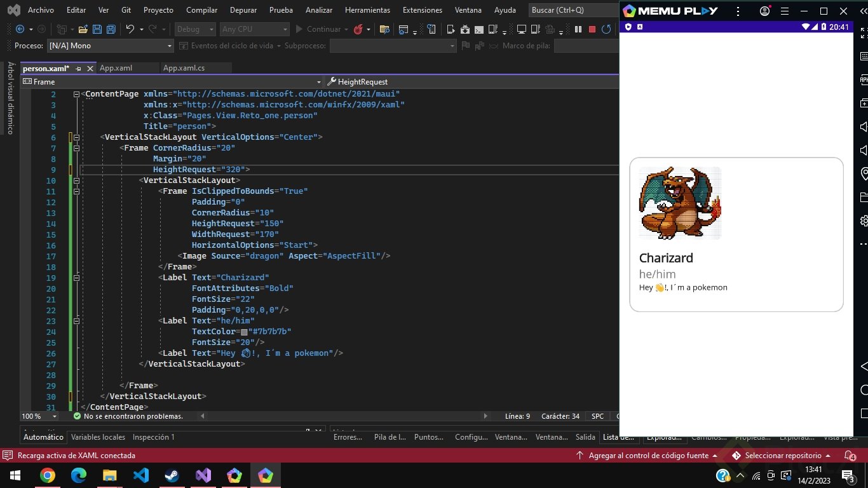Screen dimensions: 868x488
Task: Click the Restart debugging icon
Action: coord(606,29)
